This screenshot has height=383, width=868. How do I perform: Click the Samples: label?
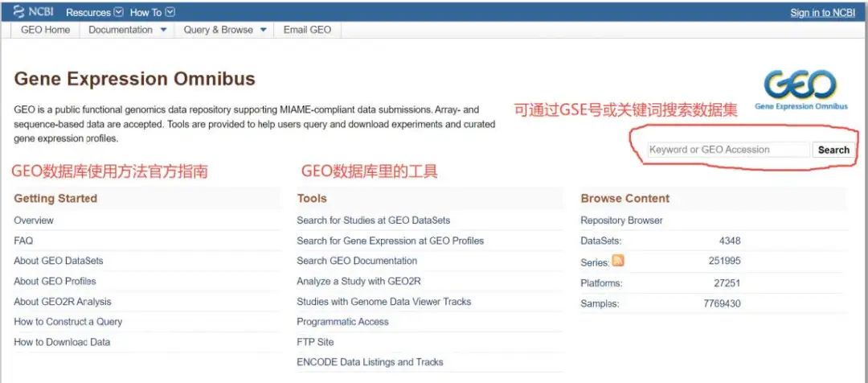pyautogui.click(x=600, y=303)
